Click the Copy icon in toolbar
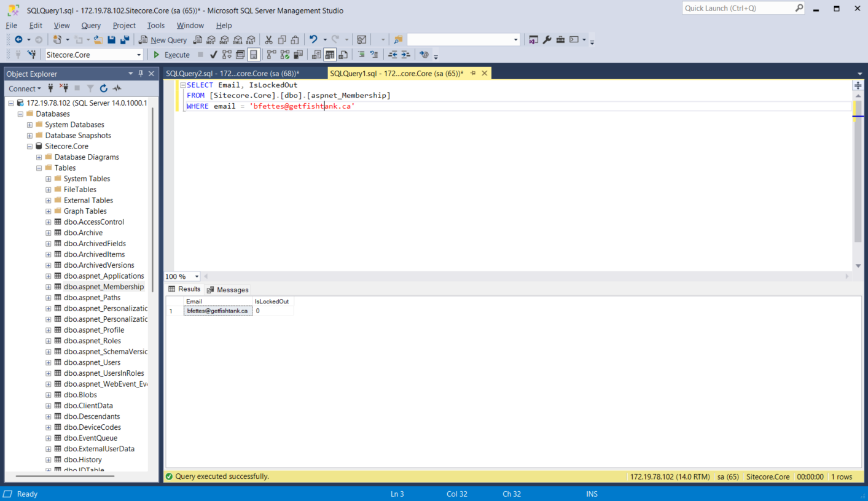 coord(282,39)
